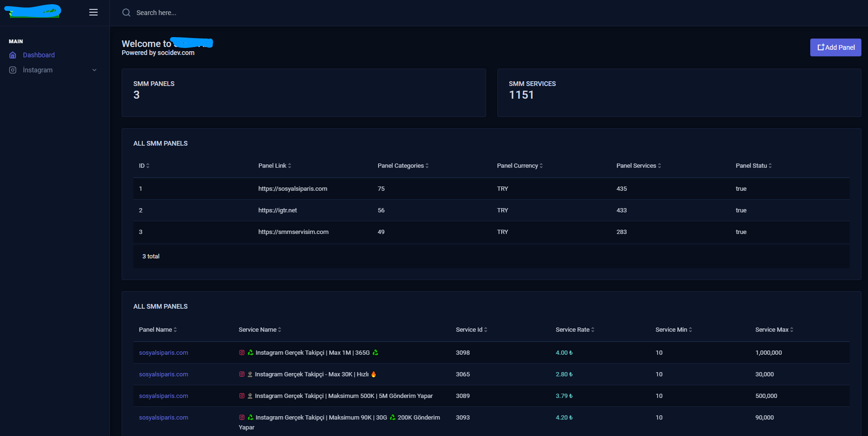
Task: Click service max value 1,000,000
Action: (x=768, y=352)
